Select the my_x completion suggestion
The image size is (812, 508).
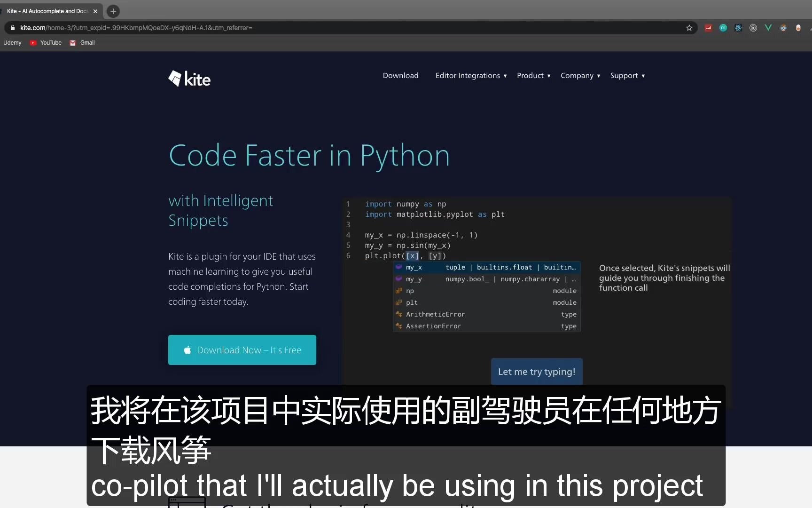pyautogui.click(x=414, y=267)
